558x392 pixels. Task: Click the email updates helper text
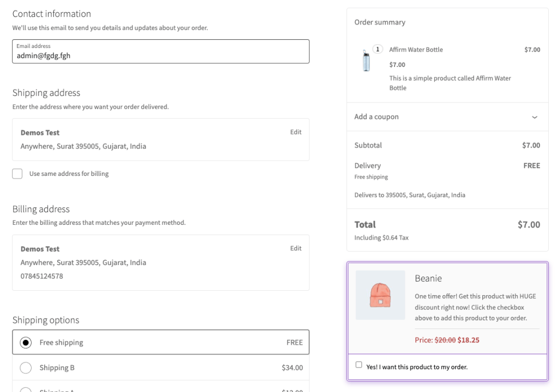point(110,28)
